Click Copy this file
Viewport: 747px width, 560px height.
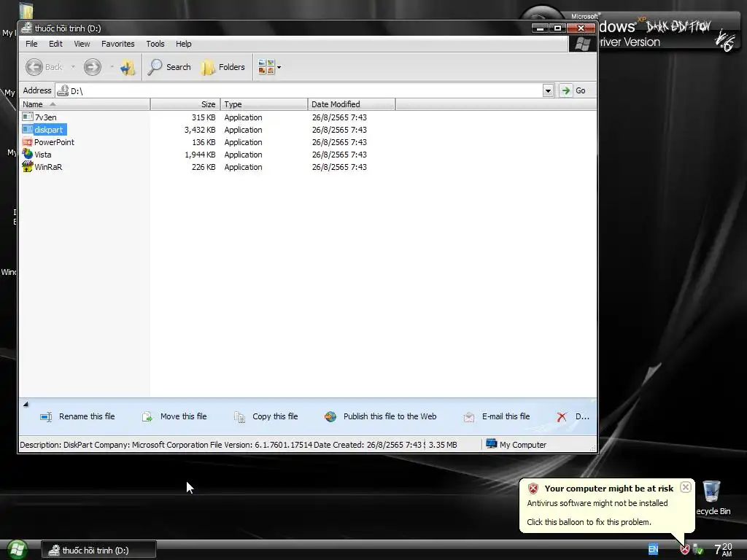[275, 416]
